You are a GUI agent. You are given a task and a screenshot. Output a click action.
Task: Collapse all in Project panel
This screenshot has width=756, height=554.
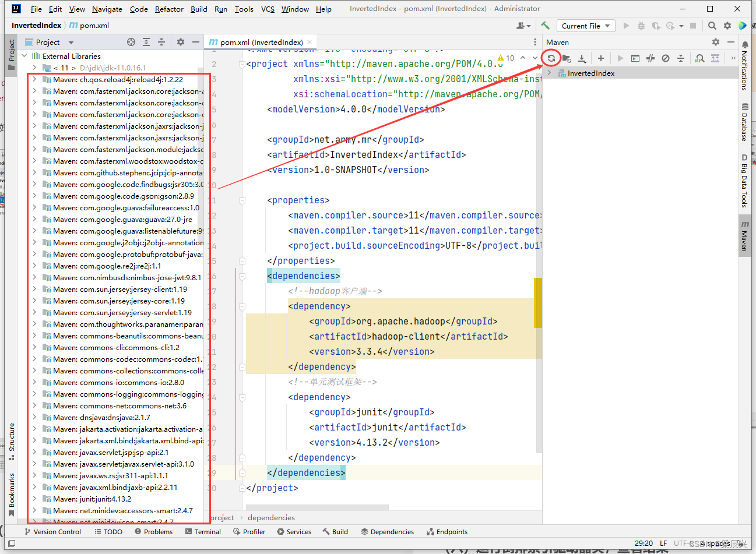161,42
